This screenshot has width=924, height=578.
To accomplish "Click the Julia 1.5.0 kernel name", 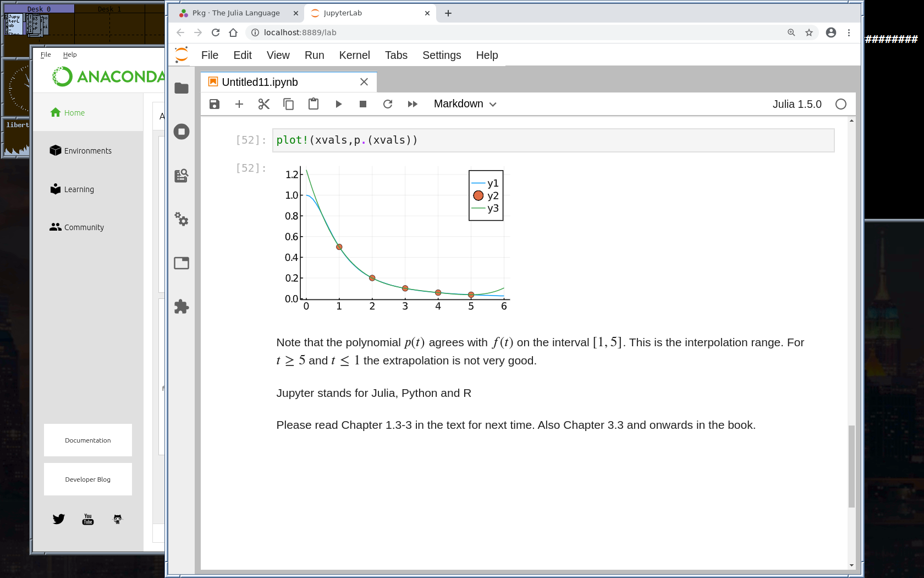I will pos(796,104).
